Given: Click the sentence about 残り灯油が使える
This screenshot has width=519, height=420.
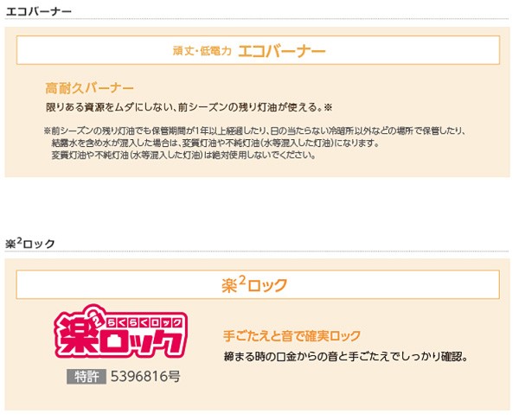Looking at the screenshot, I should (x=189, y=107).
